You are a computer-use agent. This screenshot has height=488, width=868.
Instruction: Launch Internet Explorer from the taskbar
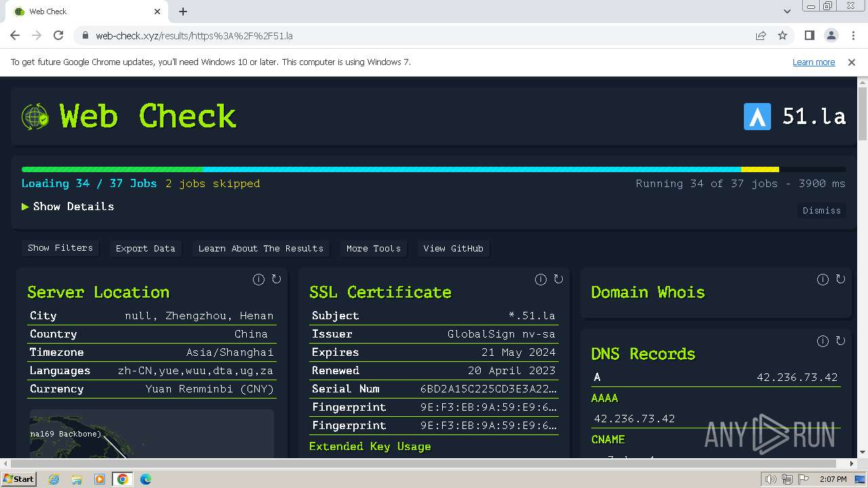[54, 479]
